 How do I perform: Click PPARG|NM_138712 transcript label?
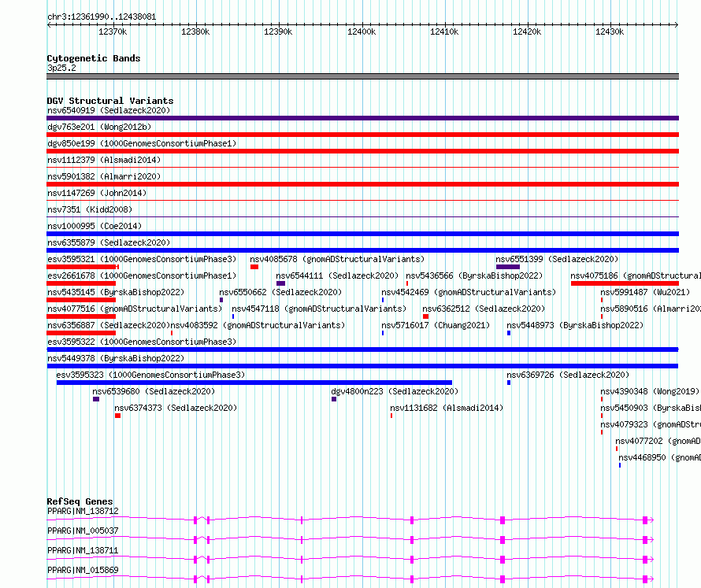pos(83,511)
